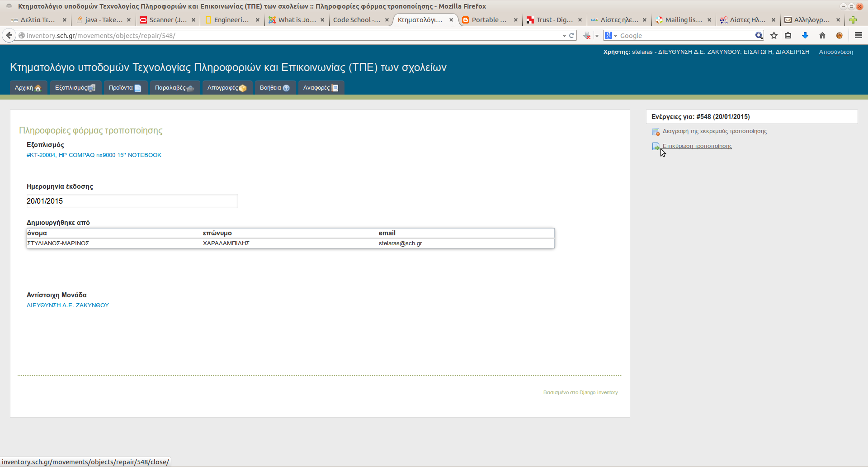The image size is (868, 467).
Task: Open a new tab with the plus icon
Action: (x=853, y=20)
